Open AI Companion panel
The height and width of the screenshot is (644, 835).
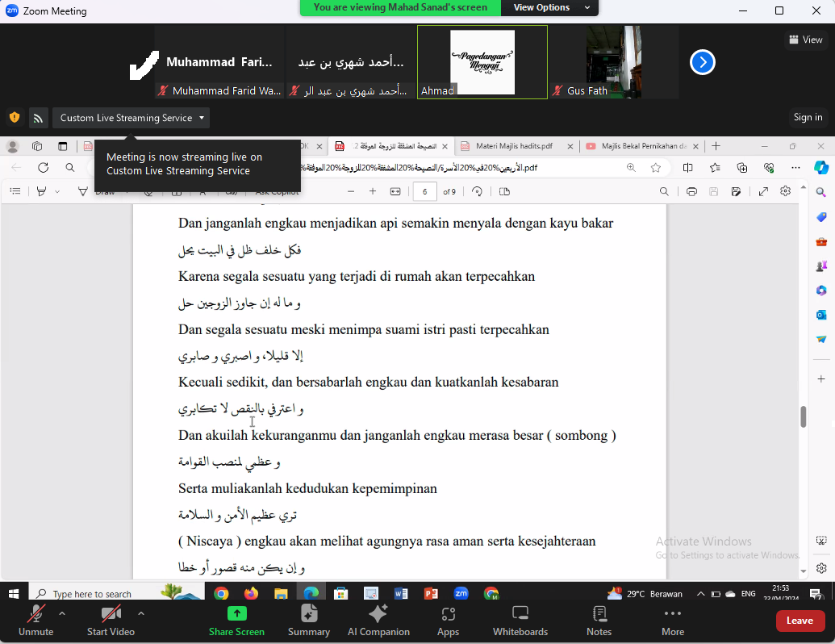point(378,621)
